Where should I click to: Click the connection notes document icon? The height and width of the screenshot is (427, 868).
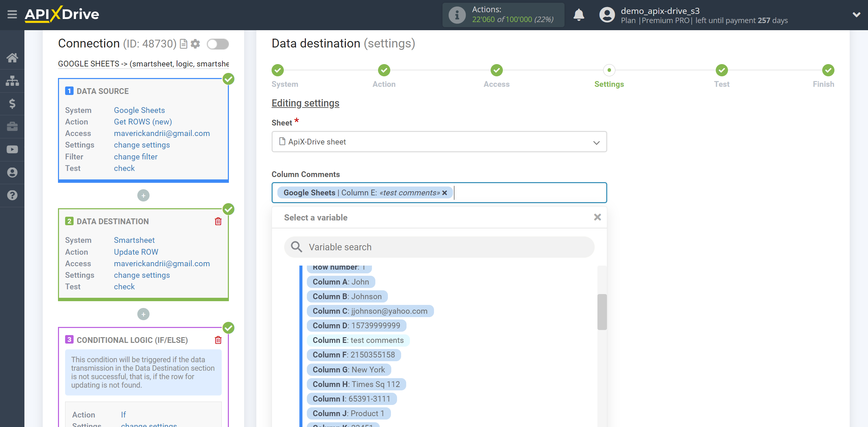click(183, 44)
